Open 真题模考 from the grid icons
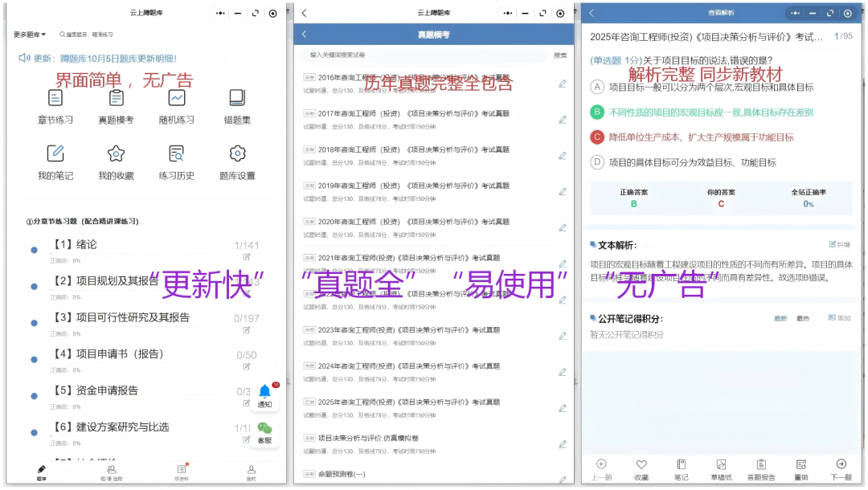 click(x=116, y=97)
